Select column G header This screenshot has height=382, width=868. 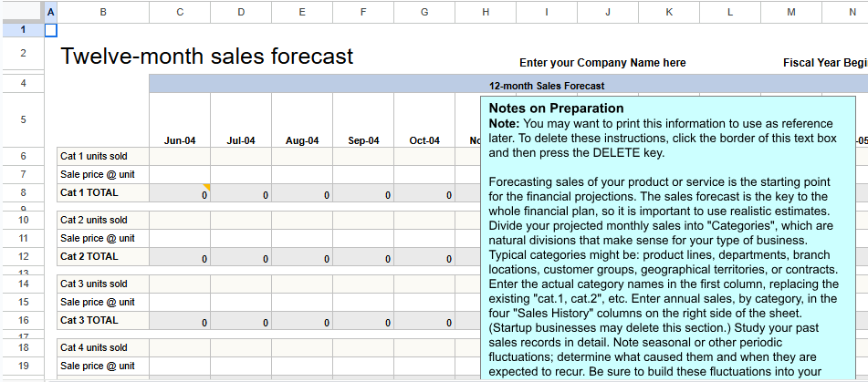424,12
